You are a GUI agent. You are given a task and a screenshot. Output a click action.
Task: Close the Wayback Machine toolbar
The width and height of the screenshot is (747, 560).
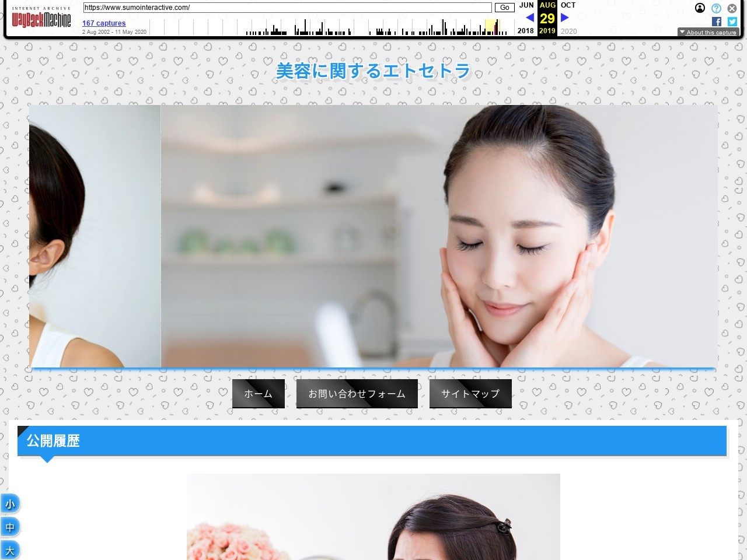[731, 8]
